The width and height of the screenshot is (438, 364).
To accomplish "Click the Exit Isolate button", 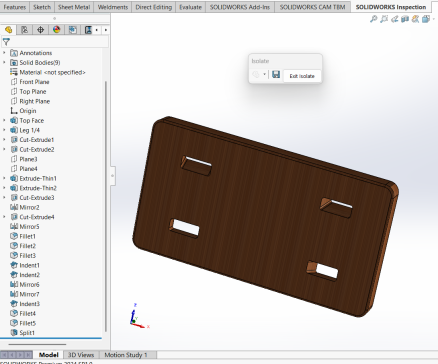I will click(x=302, y=76).
